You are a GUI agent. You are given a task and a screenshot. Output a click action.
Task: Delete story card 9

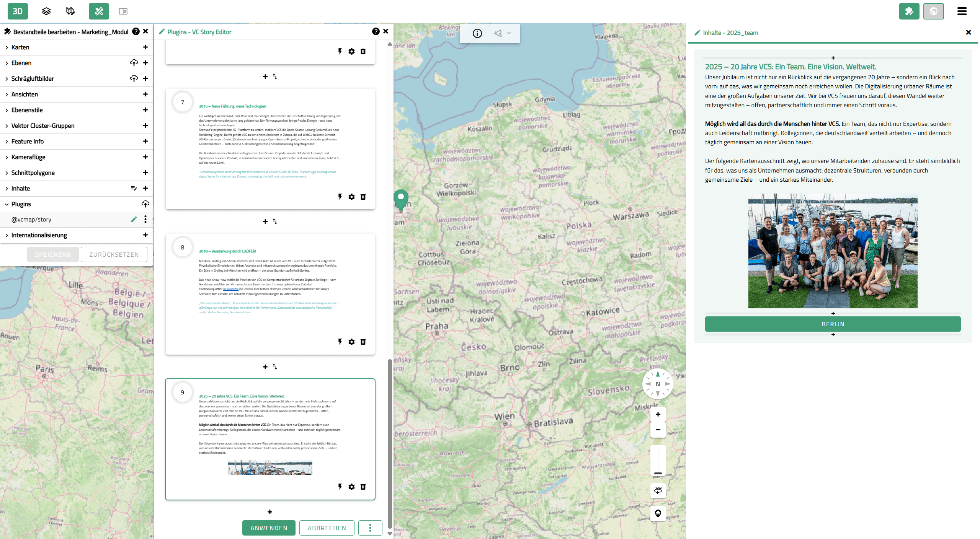(x=363, y=487)
